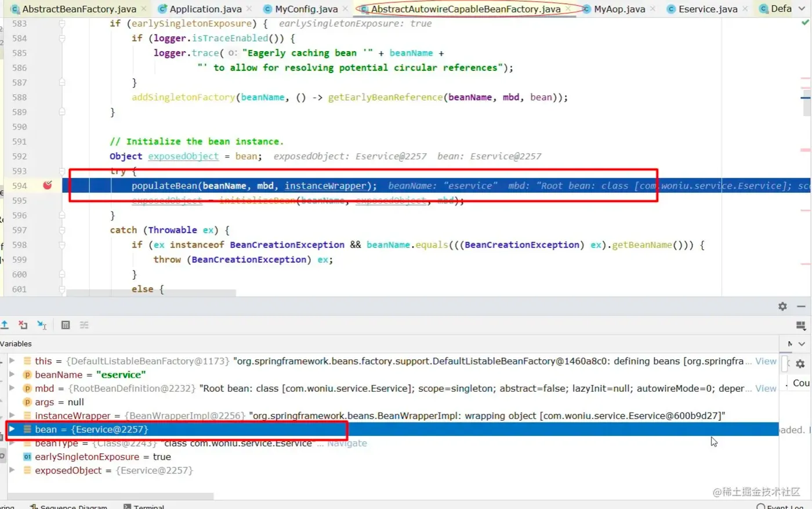Hide the debug tool window
The height and width of the screenshot is (509, 812).
pos(801,306)
